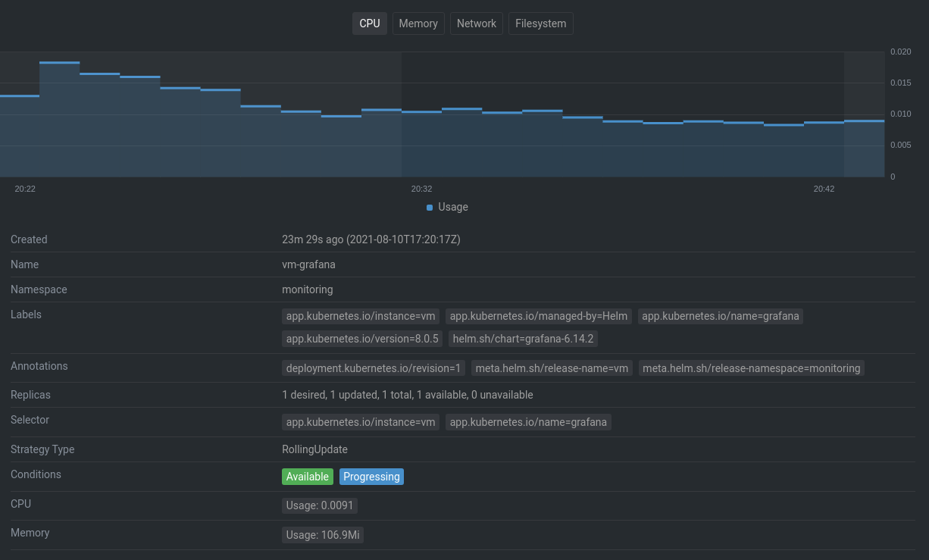Click the meta.helm.sh/release-namespace=monitoring annotation

[752, 368]
